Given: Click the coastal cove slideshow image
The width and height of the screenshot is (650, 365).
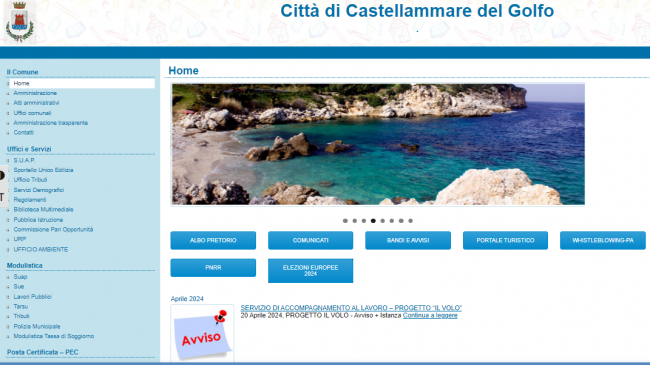Looking at the screenshot, I should tap(378, 144).
